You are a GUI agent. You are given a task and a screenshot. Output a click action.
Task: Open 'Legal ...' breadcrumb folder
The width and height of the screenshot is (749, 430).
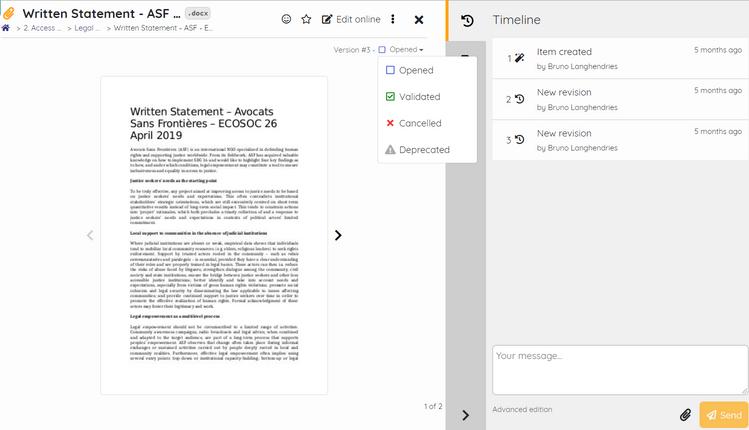click(87, 28)
